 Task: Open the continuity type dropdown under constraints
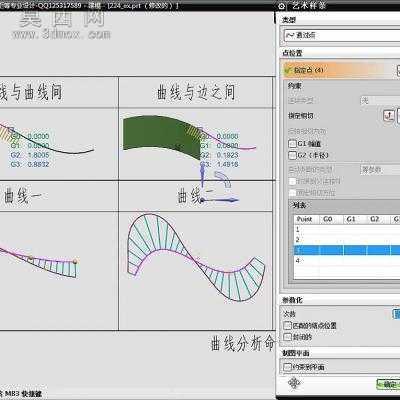click(380, 100)
